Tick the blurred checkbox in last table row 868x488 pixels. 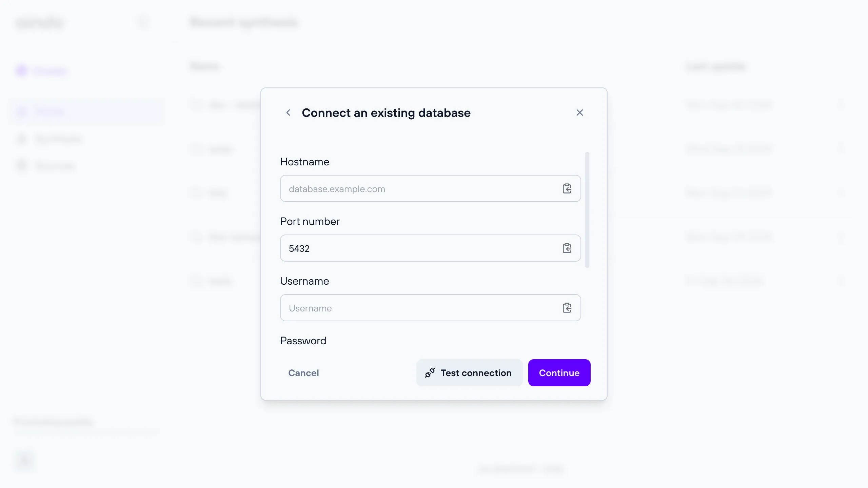pyautogui.click(x=197, y=281)
